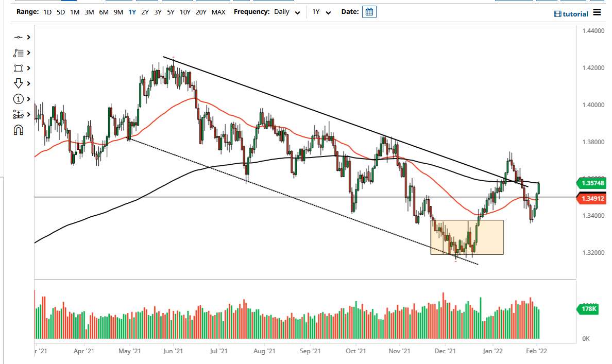612x364 pixels.
Task: Open the annotations list tool
Action: [x=18, y=53]
